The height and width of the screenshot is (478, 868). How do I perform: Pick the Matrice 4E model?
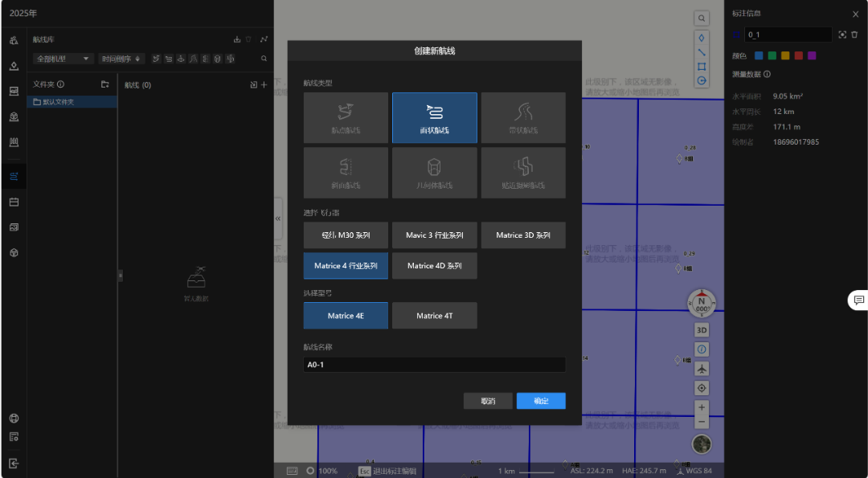(x=346, y=316)
